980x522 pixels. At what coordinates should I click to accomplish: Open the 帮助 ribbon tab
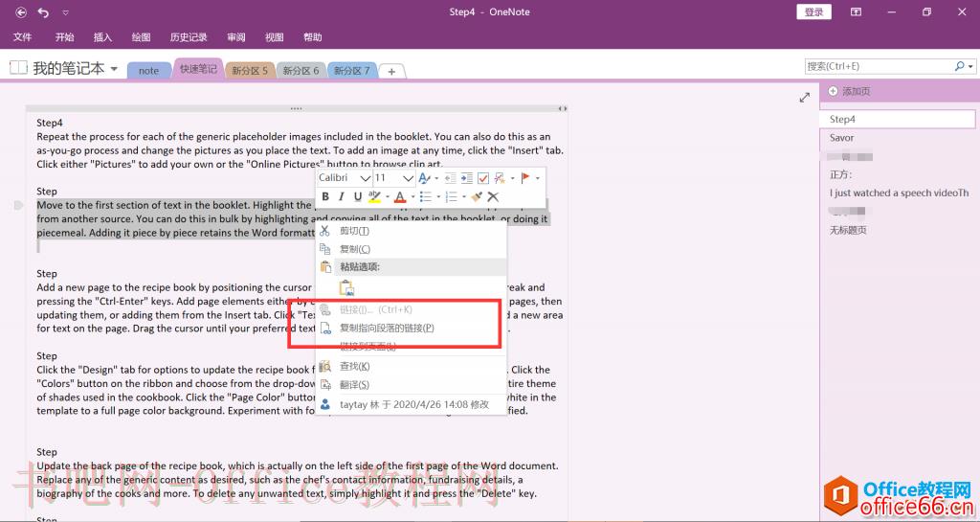click(313, 37)
